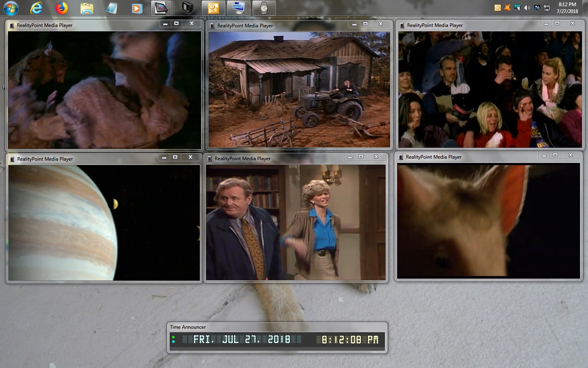The width and height of the screenshot is (588, 368).
Task: Switch to the orange clock taskbar button
Action: pyautogui.click(x=213, y=8)
